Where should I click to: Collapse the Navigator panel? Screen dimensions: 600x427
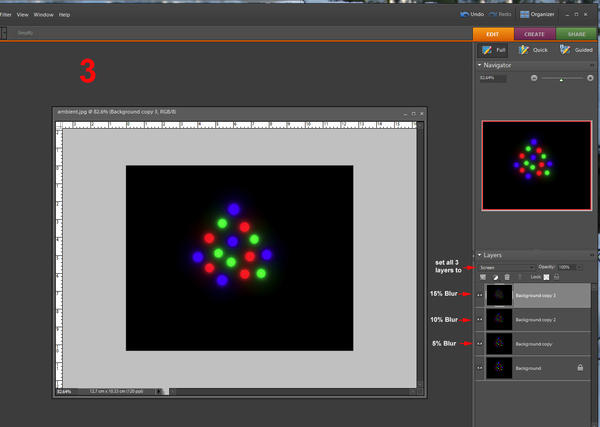tap(479, 65)
